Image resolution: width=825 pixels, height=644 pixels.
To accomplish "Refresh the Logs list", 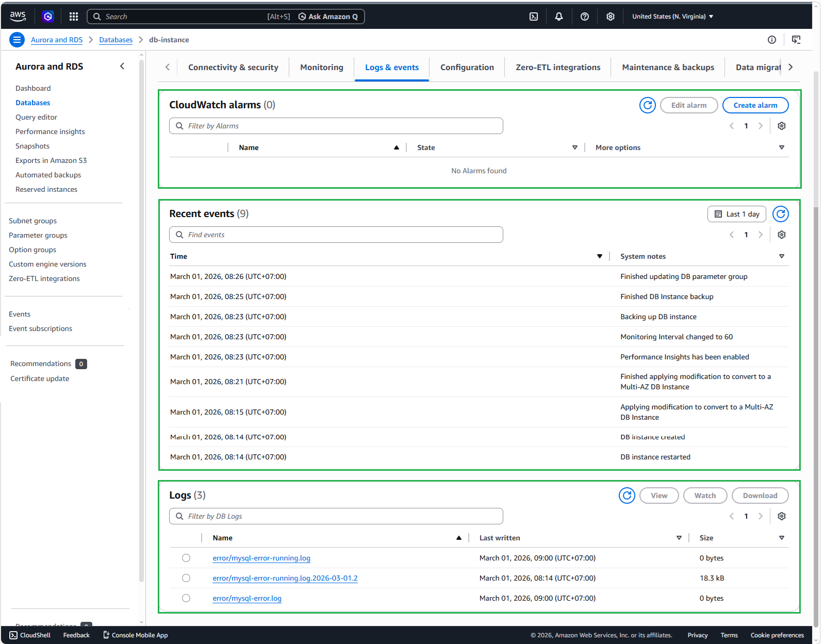I will click(627, 496).
